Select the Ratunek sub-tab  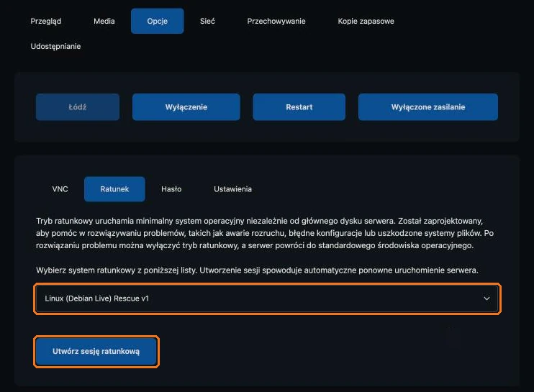click(x=114, y=189)
